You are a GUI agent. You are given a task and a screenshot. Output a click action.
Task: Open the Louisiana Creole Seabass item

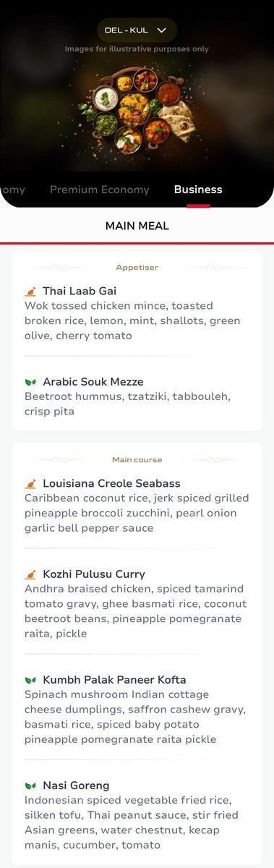point(111,483)
